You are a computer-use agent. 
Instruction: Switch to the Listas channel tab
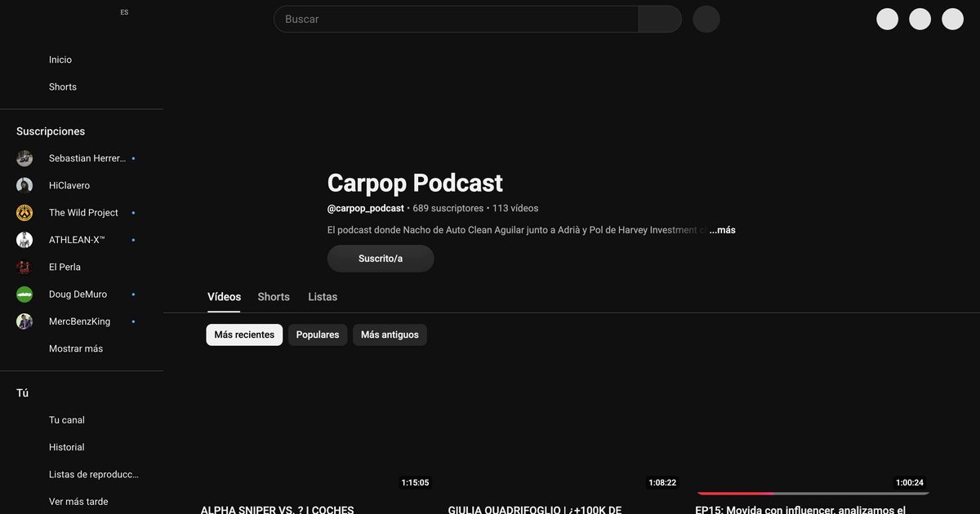click(x=323, y=297)
